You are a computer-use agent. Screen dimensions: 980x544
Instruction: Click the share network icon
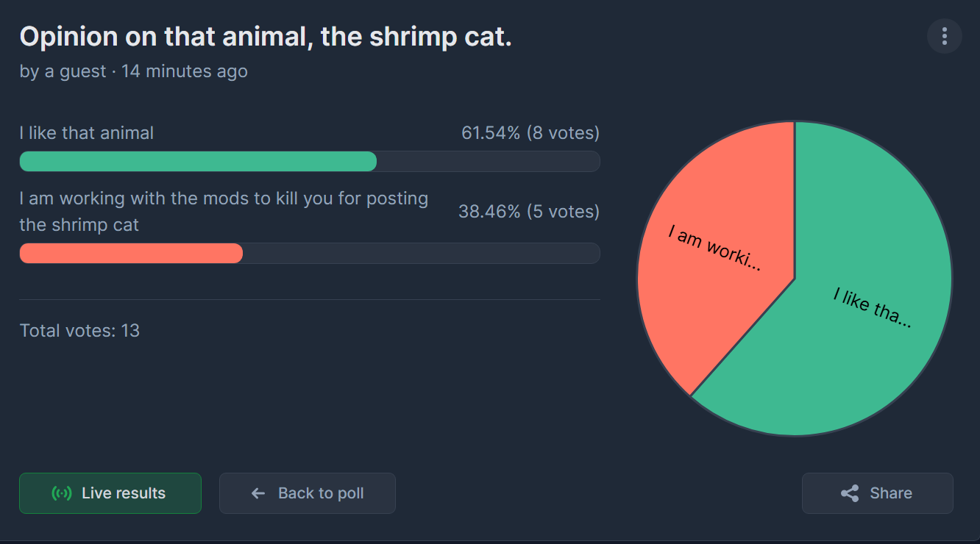pyautogui.click(x=850, y=493)
